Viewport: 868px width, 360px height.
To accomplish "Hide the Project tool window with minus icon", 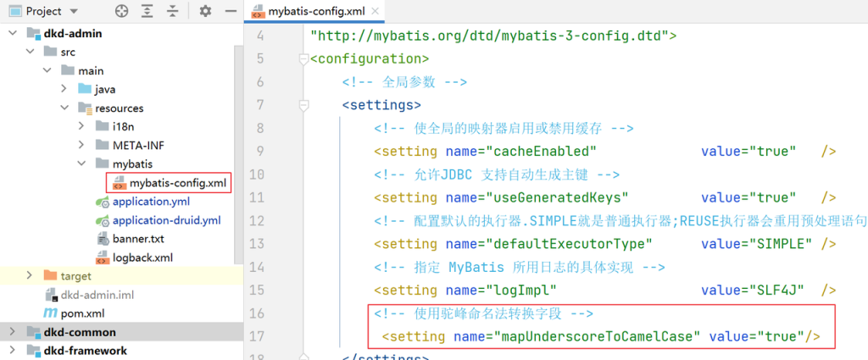I will tap(229, 12).
